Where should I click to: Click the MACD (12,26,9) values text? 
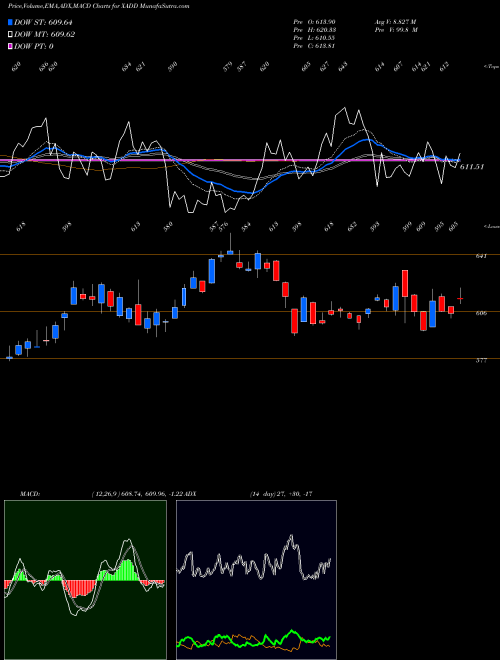click(x=138, y=494)
